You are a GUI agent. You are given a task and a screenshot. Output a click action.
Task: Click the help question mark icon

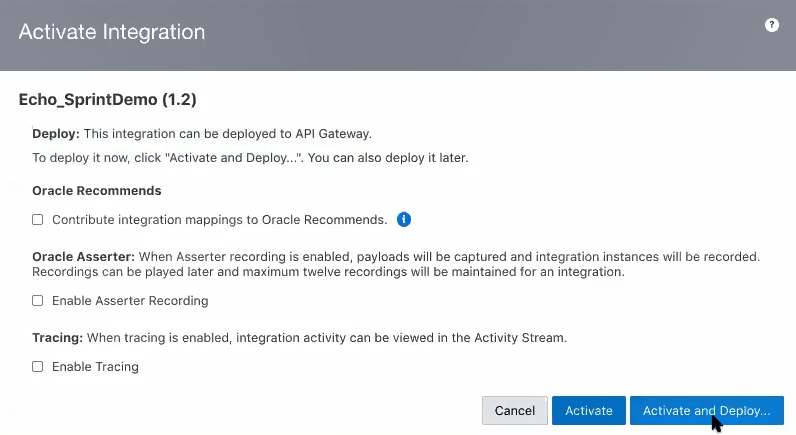pyautogui.click(x=772, y=25)
